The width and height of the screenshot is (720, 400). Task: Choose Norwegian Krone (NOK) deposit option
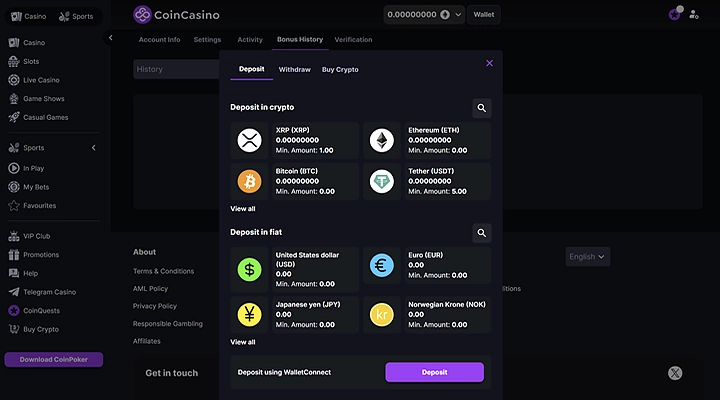point(427,315)
